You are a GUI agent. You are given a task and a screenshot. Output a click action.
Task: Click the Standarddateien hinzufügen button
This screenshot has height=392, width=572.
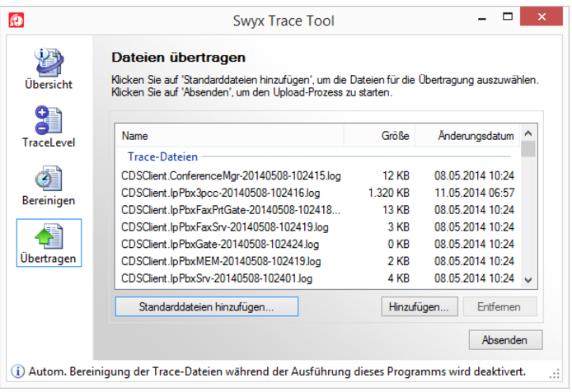(207, 306)
